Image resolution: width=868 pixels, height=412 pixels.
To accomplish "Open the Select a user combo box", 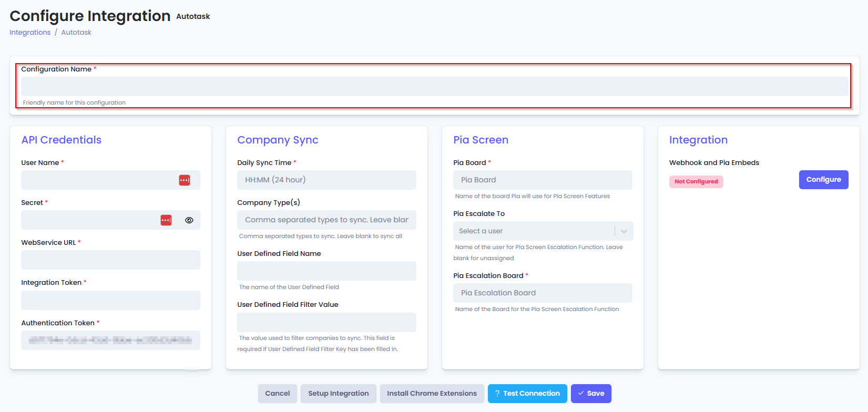I will tap(543, 231).
